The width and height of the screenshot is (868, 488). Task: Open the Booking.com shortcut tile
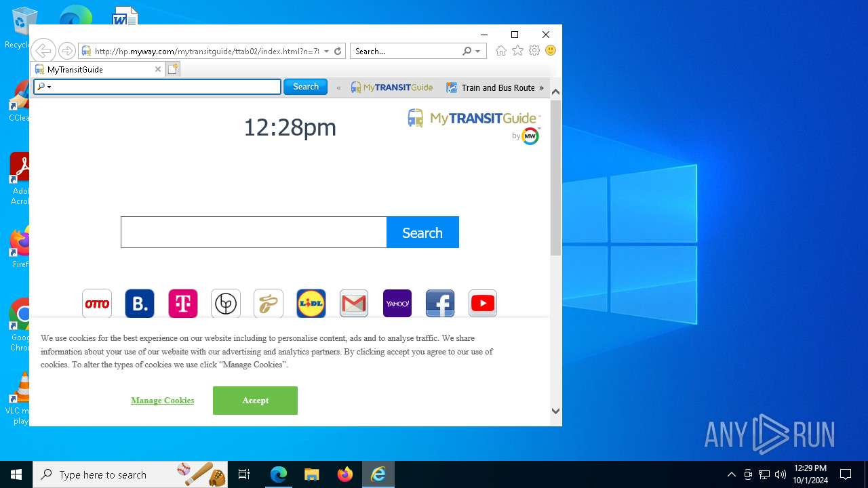(140, 304)
